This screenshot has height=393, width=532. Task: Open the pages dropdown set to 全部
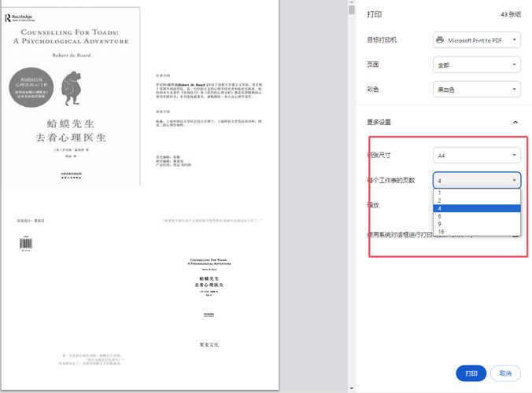(477, 64)
